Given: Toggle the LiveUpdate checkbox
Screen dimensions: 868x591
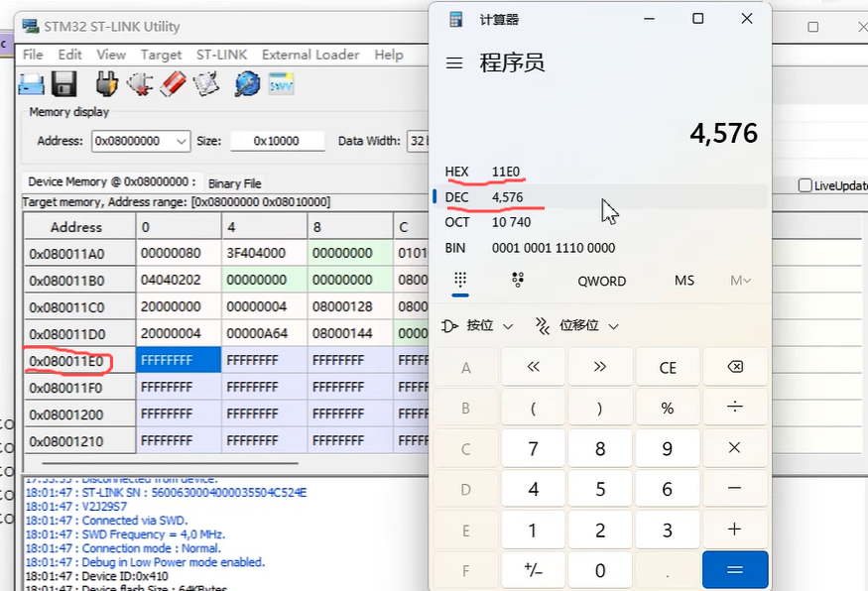Looking at the screenshot, I should click(x=805, y=185).
